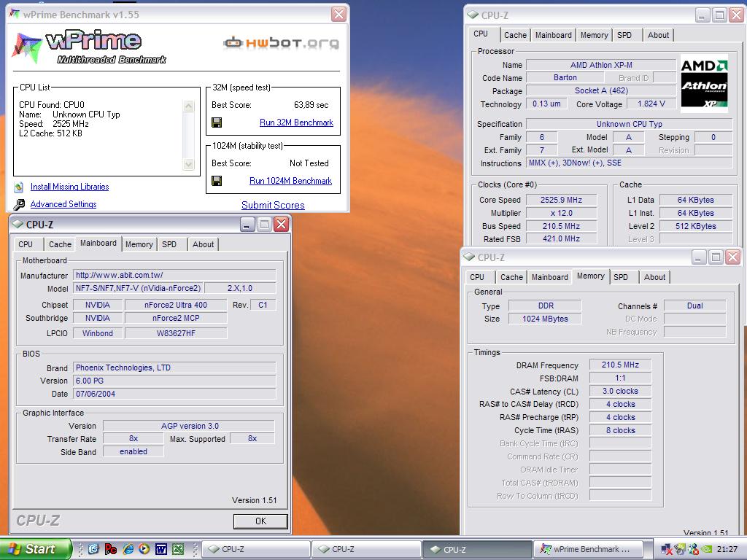
Task: Click the floppy disk icon beside Run 32M Benchmark
Action: tap(216, 122)
